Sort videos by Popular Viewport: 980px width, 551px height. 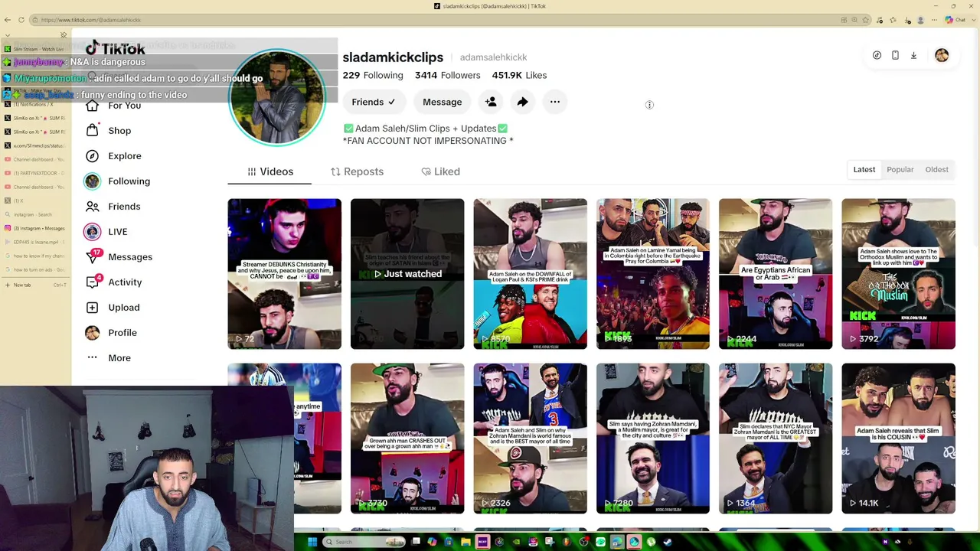900,170
